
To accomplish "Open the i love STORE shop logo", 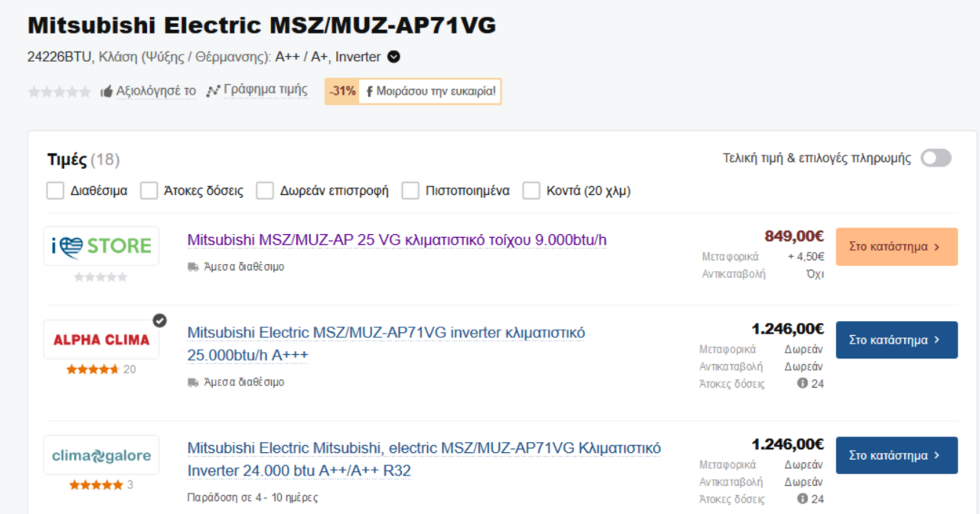I will [101, 246].
